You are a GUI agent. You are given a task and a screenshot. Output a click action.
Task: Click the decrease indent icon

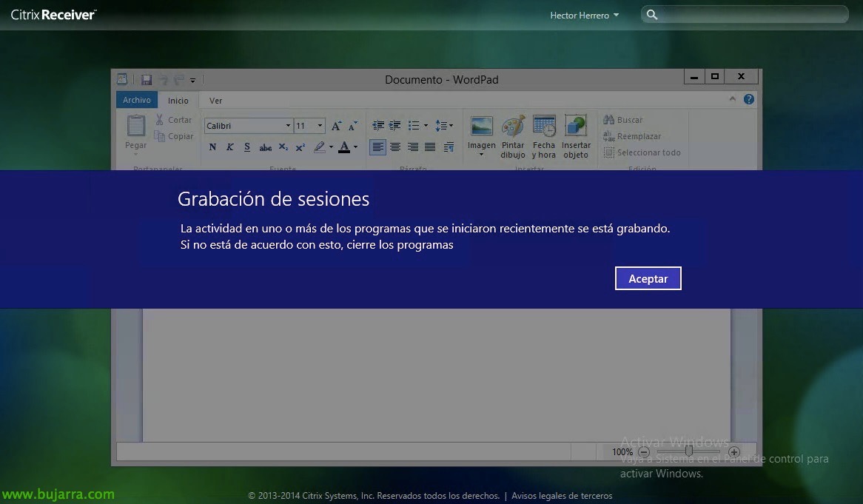point(377,126)
